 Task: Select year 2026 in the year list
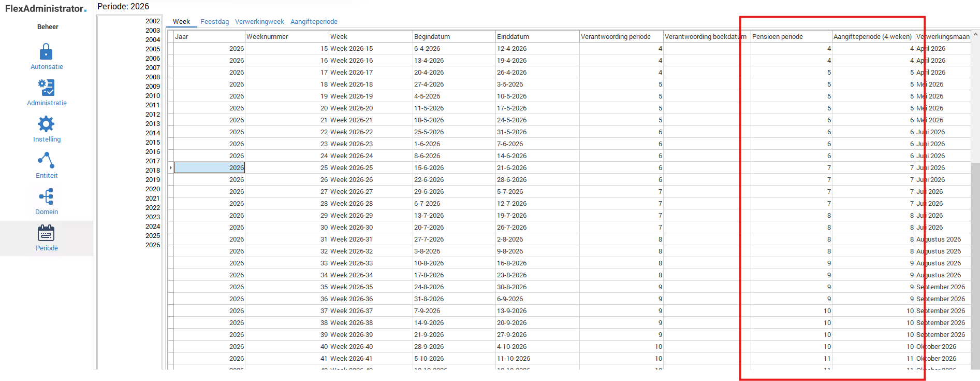click(153, 245)
